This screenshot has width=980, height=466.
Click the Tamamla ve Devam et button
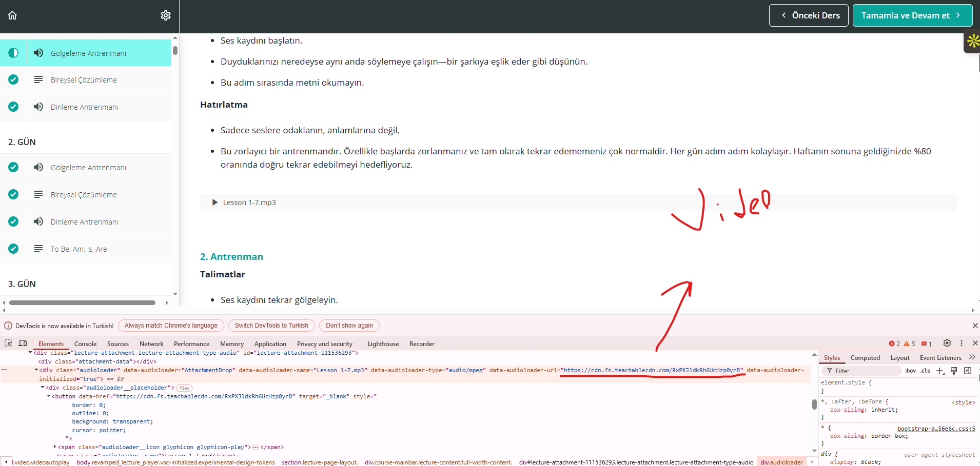click(912, 15)
